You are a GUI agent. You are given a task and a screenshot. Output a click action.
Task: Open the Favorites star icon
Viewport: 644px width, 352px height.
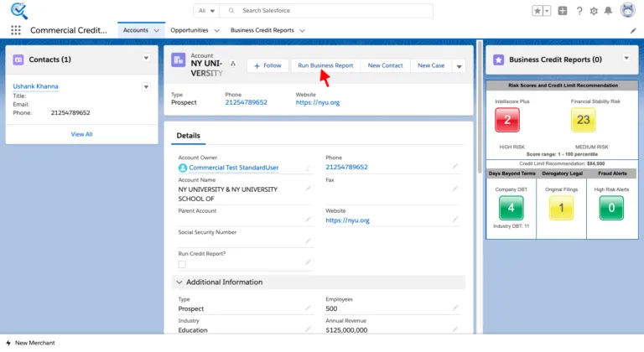tap(538, 11)
